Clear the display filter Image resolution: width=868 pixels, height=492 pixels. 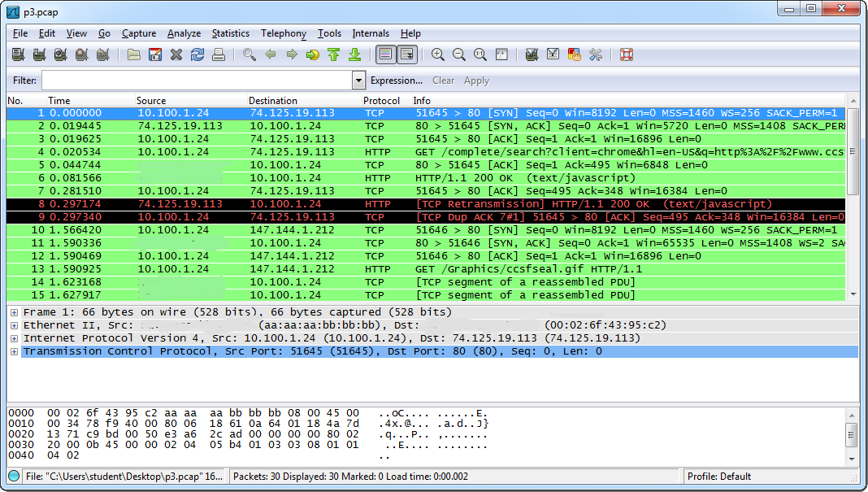(x=444, y=81)
